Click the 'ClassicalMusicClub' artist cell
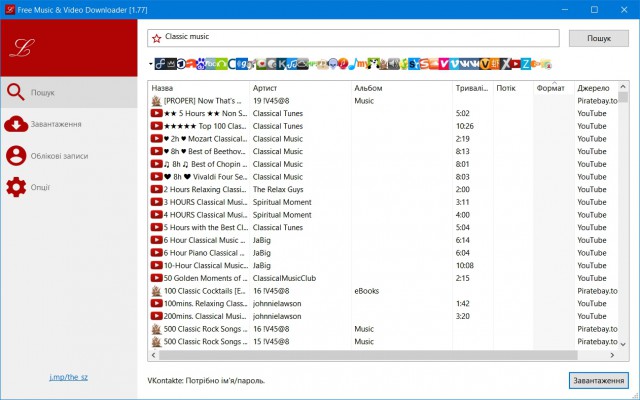Viewport: 640px width, 400px height. [284, 278]
